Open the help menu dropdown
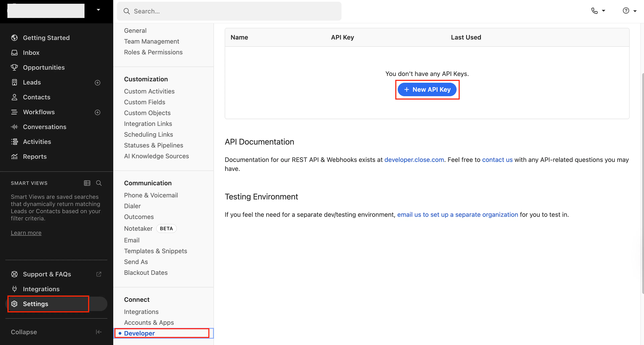Screen dimensions: 644x345 pyautogui.click(x=629, y=11)
